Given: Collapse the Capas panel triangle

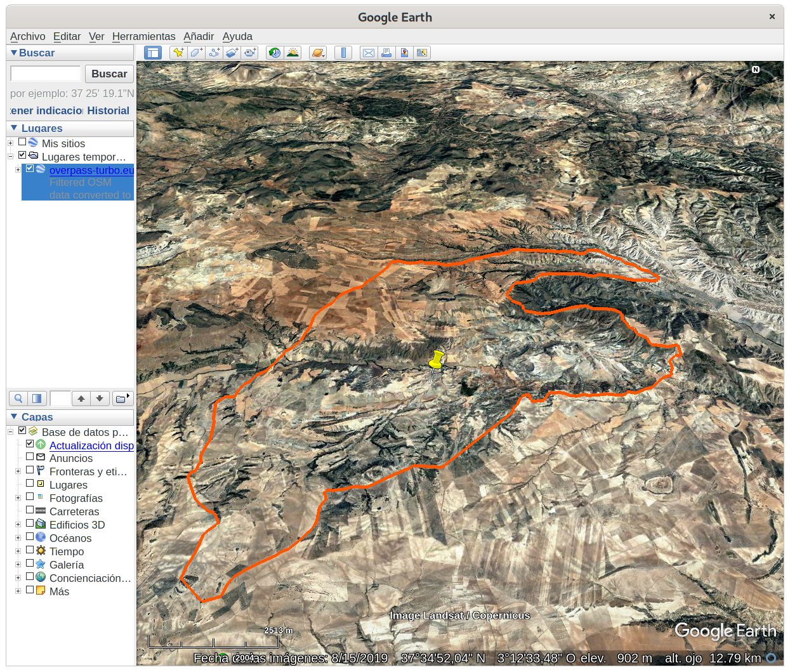Looking at the screenshot, I should tap(14, 416).
